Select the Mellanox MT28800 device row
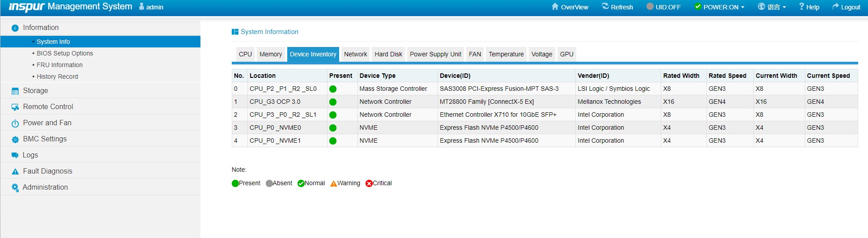 (x=486, y=102)
